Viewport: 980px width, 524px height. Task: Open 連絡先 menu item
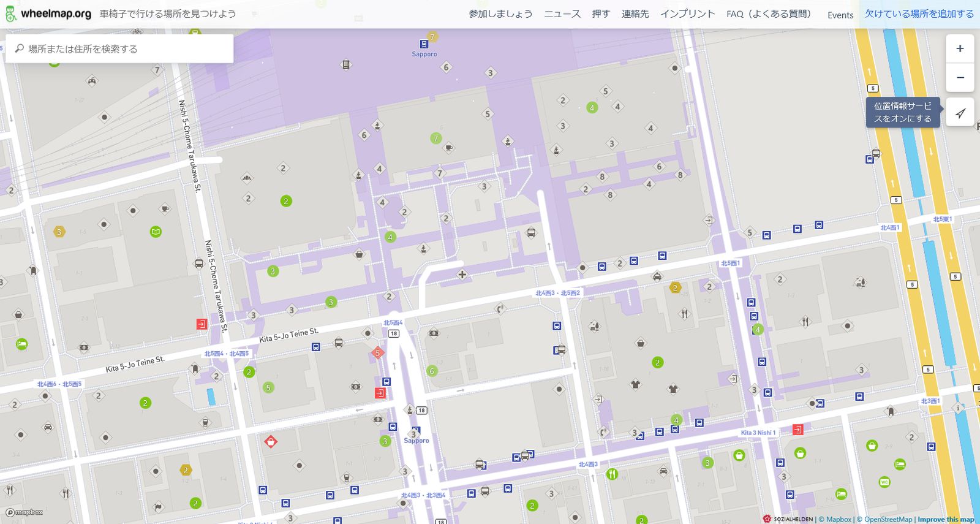635,13
